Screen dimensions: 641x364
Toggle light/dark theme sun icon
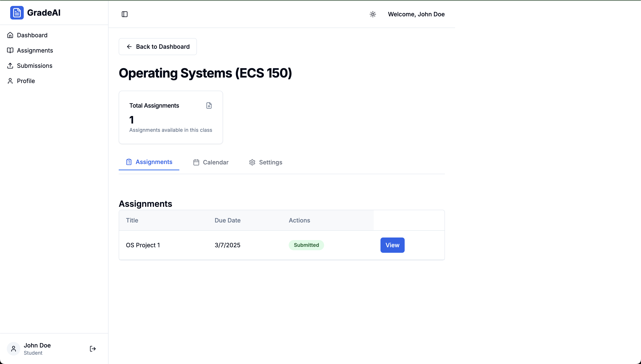tap(373, 14)
